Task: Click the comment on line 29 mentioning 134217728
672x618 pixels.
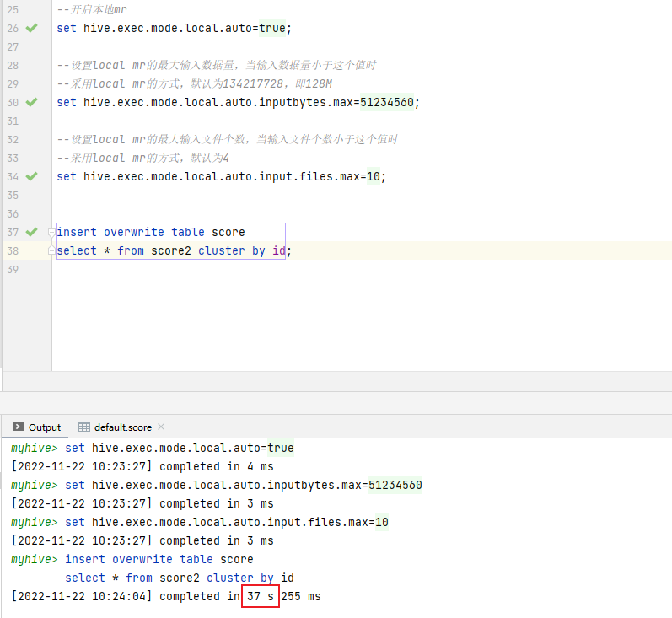Action: [x=195, y=83]
